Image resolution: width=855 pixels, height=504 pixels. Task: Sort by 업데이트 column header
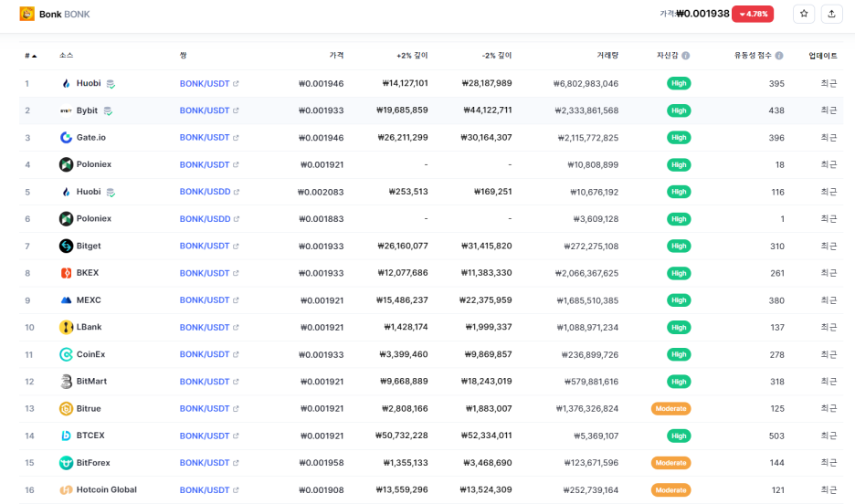(x=823, y=56)
